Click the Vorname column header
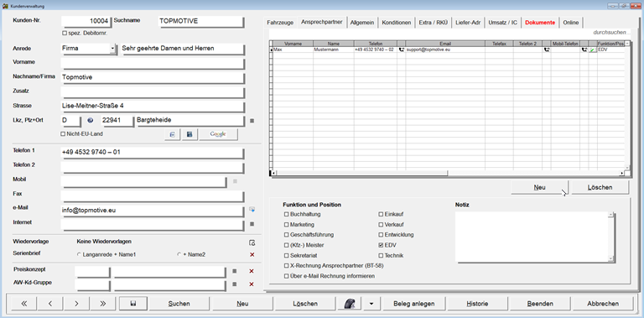This screenshot has height=318, width=644. tap(293, 44)
